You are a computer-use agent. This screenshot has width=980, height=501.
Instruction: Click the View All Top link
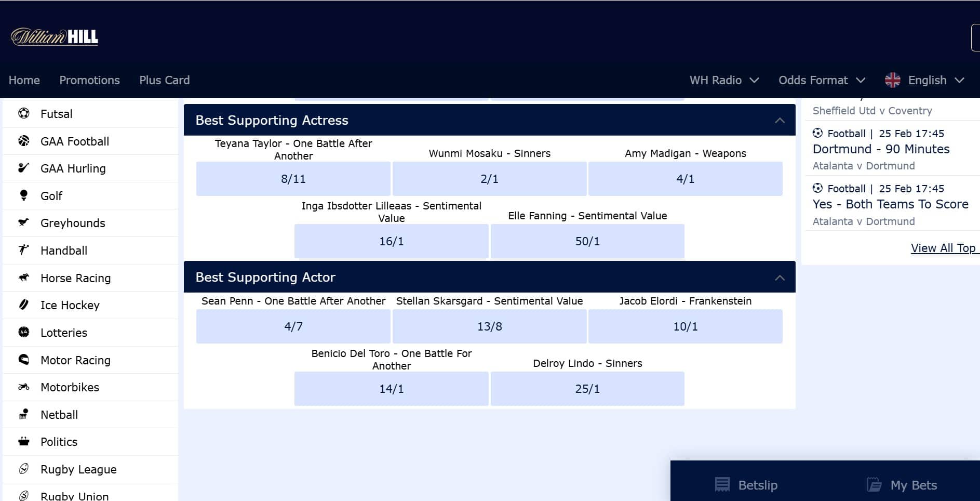click(943, 248)
